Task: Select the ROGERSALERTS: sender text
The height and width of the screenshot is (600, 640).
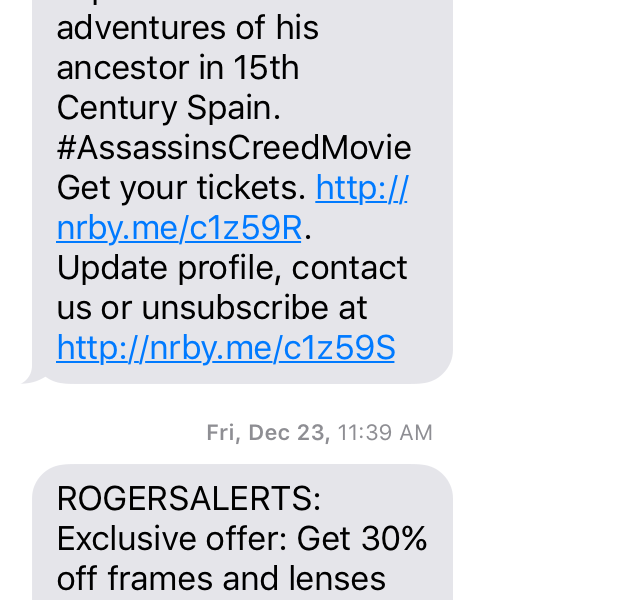Action: point(189,498)
